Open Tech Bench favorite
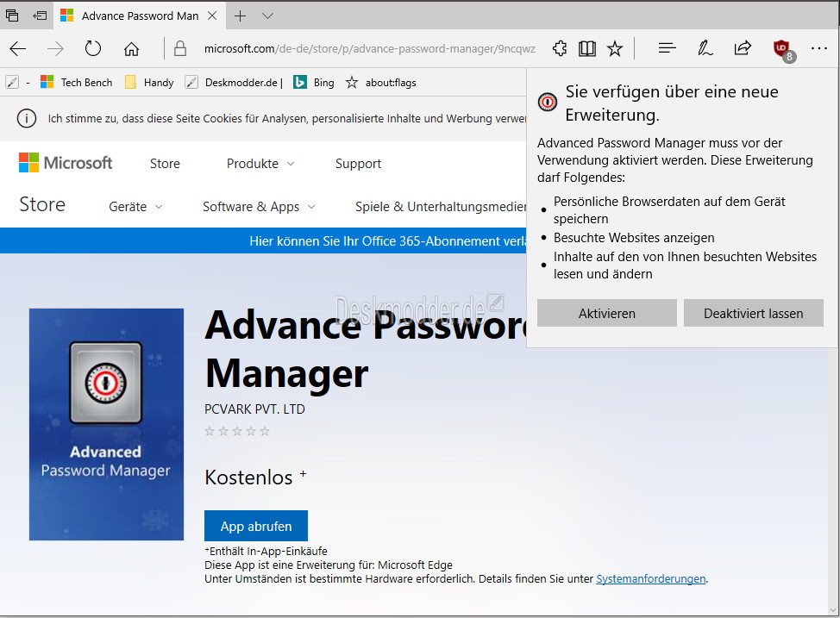The width and height of the screenshot is (840, 618). coord(77,83)
